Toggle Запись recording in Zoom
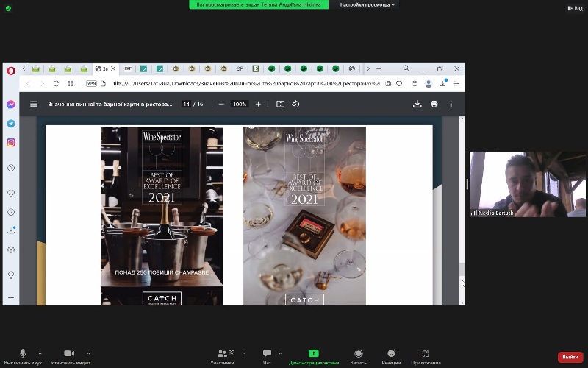The height and width of the screenshot is (368, 588). [359, 357]
